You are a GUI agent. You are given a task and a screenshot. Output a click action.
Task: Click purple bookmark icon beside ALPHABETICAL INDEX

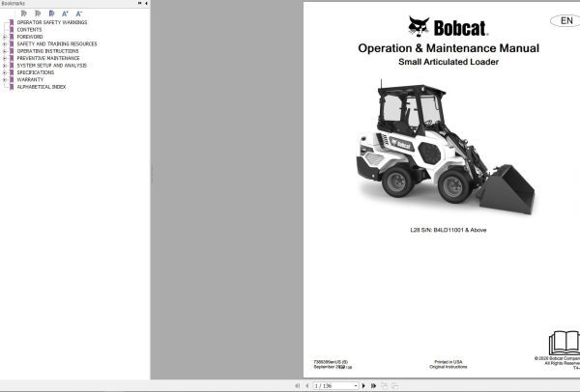(12, 87)
